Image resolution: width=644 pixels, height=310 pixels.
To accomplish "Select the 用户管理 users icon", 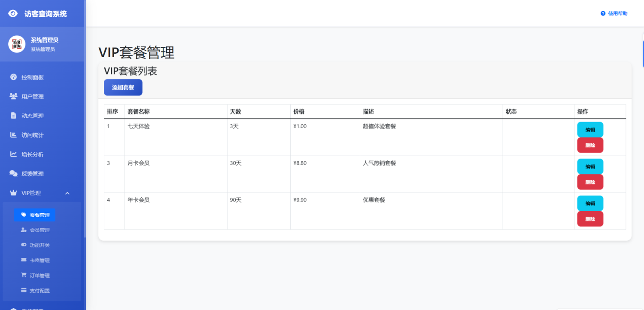I will [x=12, y=96].
